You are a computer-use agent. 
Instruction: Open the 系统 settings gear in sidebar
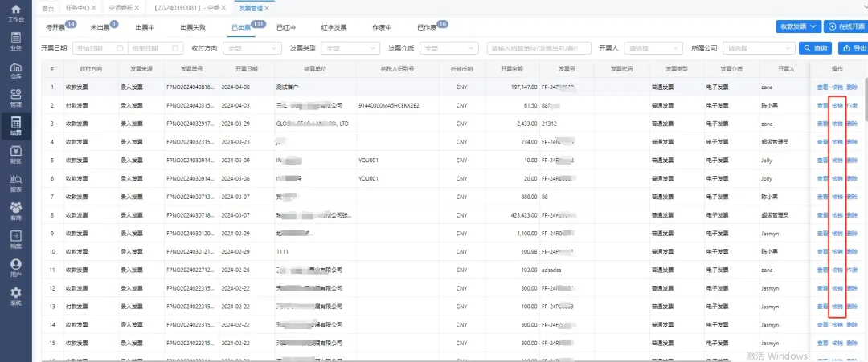(16, 297)
